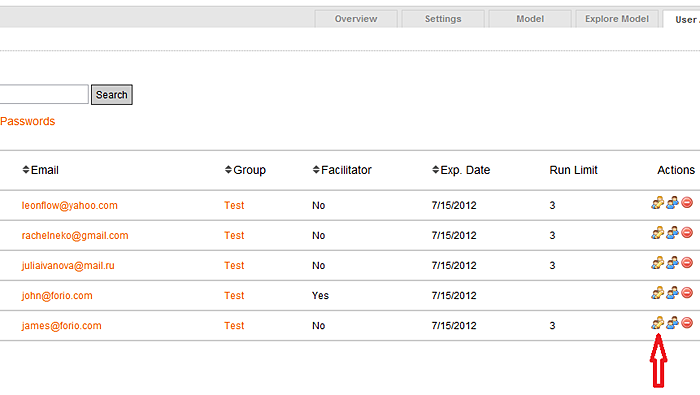Open Test group link for rachelneko@gmail.com
700x395 pixels.
click(234, 235)
